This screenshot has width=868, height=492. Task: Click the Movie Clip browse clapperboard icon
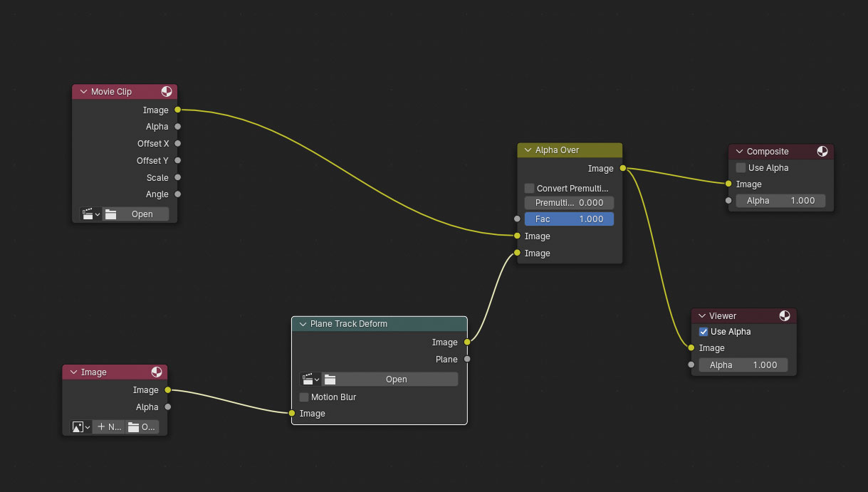tap(90, 214)
